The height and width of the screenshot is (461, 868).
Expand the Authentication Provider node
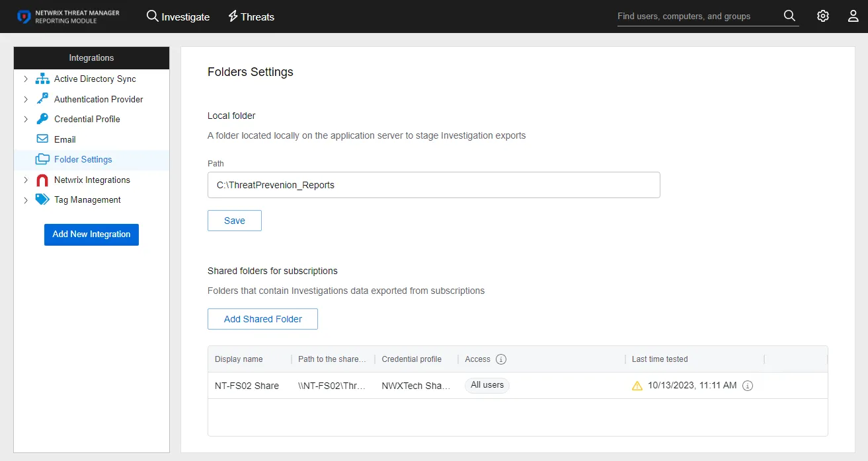(x=26, y=99)
